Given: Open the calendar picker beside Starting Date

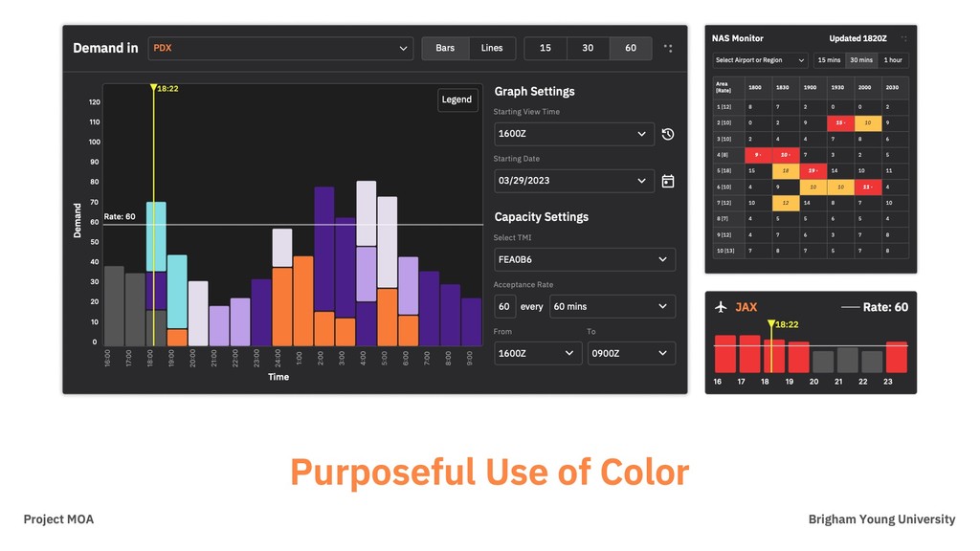Looking at the screenshot, I should (667, 181).
